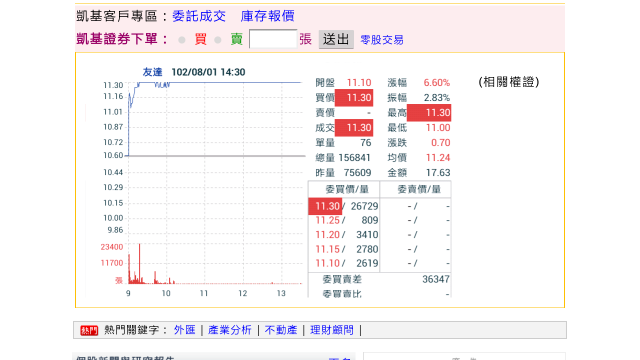Click the 單量 value 76
This screenshot has width=640, height=360.
366,143
